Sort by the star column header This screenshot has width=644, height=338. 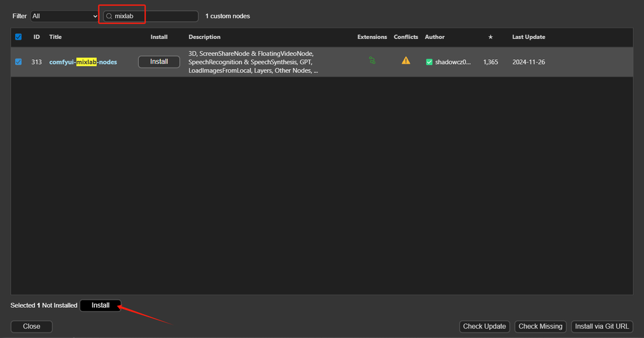[491, 37]
